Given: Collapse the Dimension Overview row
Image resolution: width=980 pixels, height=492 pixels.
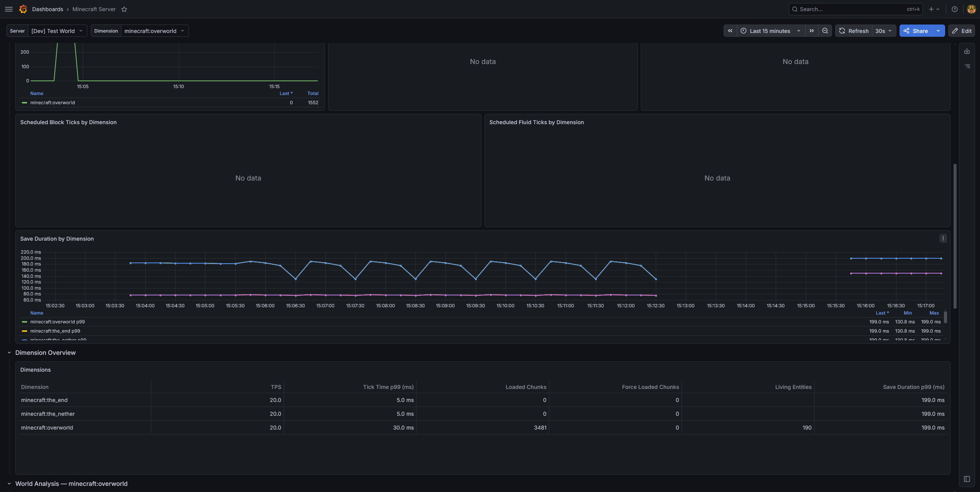Looking at the screenshot, I should (9, 353).
